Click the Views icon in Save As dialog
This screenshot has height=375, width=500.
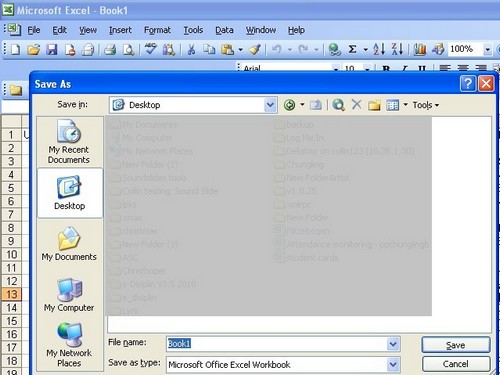tap(392, 105)
